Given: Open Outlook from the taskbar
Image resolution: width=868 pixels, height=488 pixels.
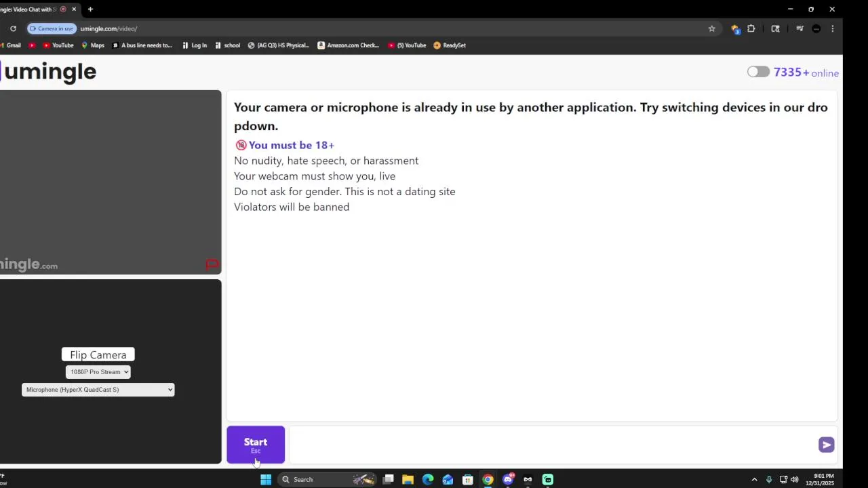Looking at the screenshot, I should tap(448, 479).
